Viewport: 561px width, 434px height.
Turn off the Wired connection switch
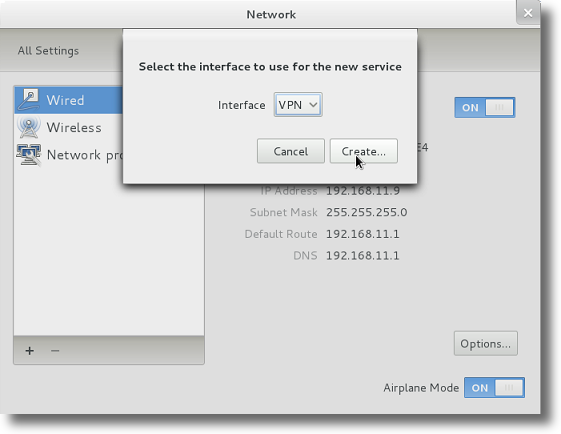coord(484,107)
